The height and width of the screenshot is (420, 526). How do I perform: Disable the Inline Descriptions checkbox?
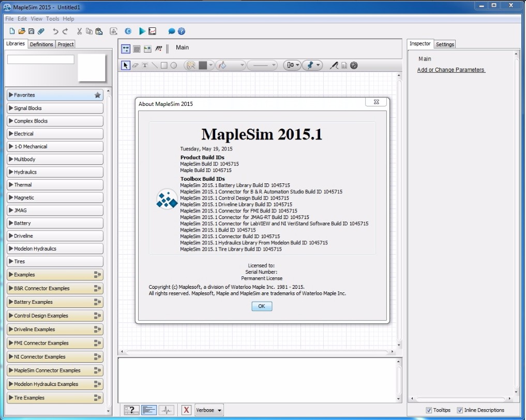point(459,410)
